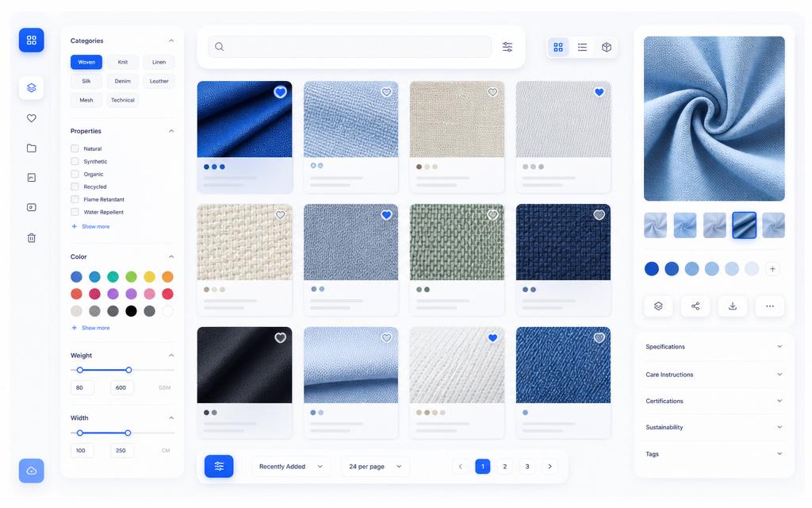Click Show more under Color
This screenshot has width=812, height=508.
pyautogui.click(x=90, y=328)
